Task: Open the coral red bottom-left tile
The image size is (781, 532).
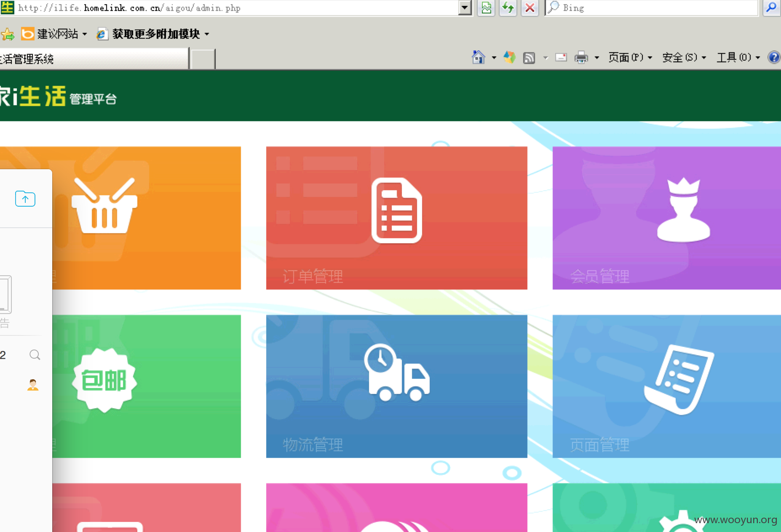Action: [147, 508]
